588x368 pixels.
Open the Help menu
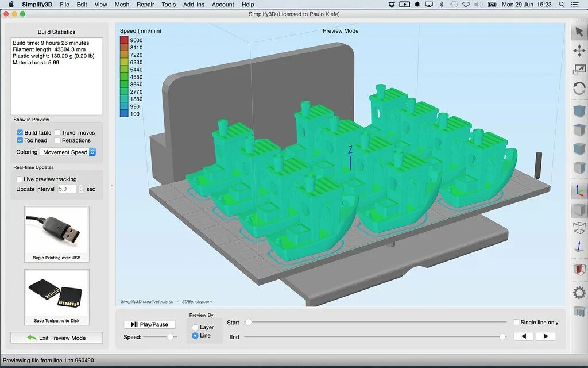point(248,5)
